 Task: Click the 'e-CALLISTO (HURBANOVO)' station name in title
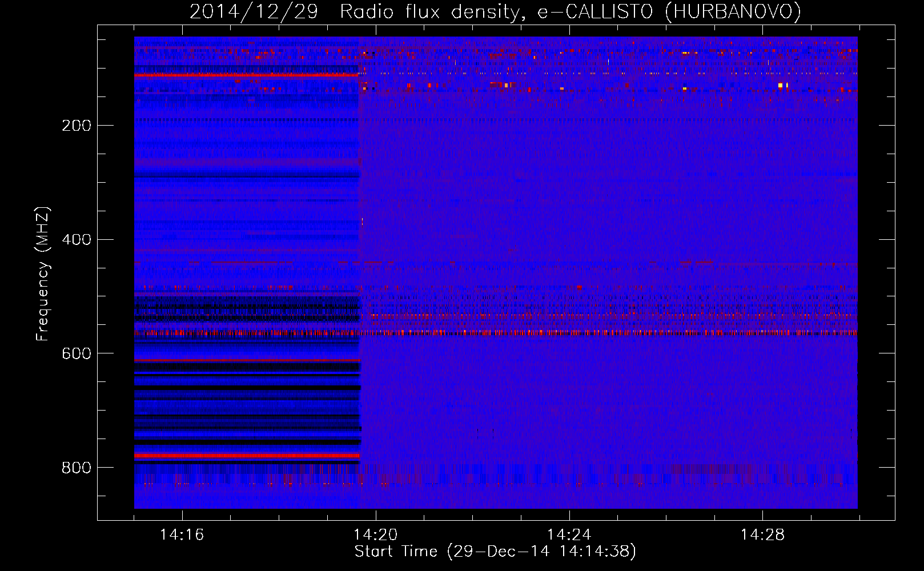coord(669,12)
